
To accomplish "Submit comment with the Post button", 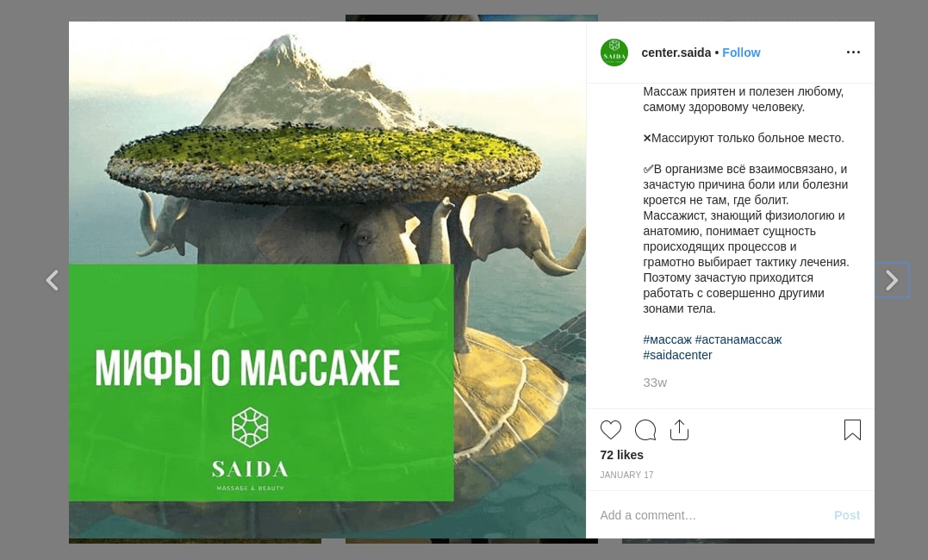I will coord(847,515).
